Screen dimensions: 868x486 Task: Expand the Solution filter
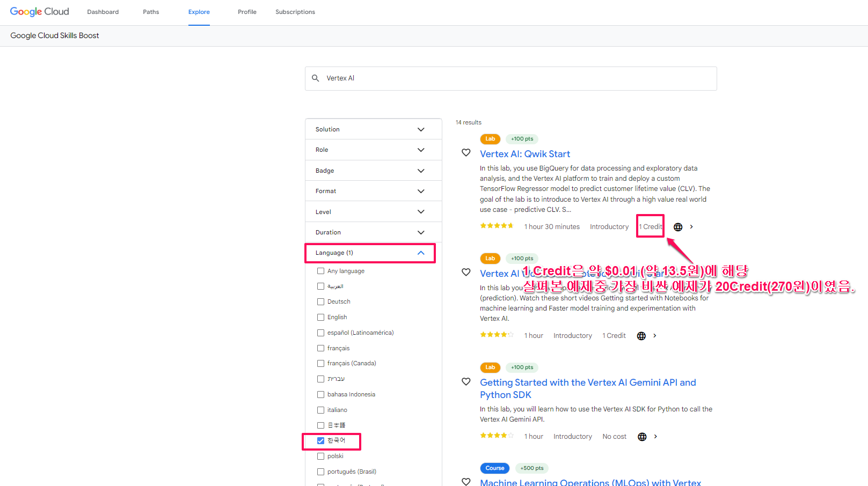point(373,129)
